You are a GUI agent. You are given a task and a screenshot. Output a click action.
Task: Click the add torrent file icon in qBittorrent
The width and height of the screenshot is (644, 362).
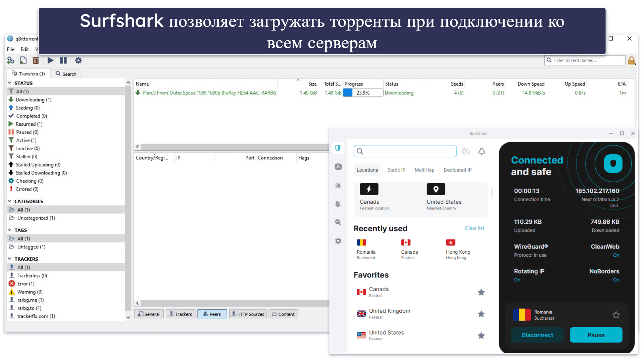[x=23, y=60]
